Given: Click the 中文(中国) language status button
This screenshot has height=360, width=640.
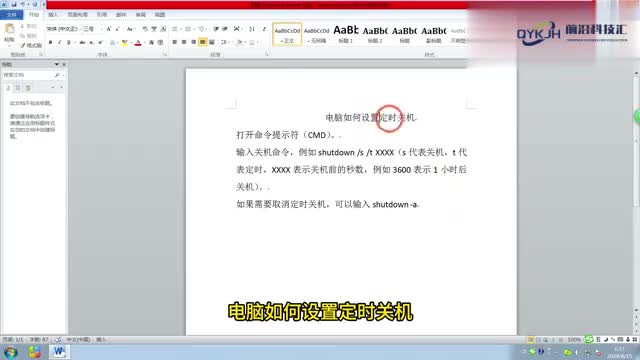Looking at the screenshot, I should pos(78,340).
